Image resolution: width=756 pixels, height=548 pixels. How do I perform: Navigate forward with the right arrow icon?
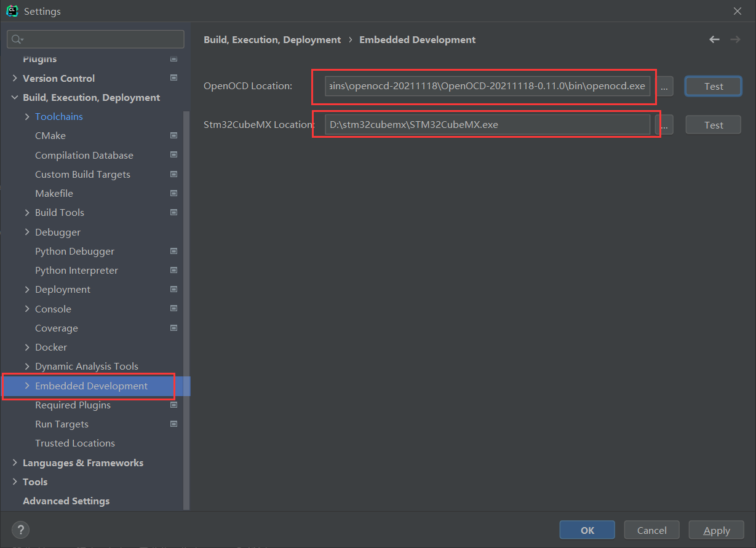[735, 39]
